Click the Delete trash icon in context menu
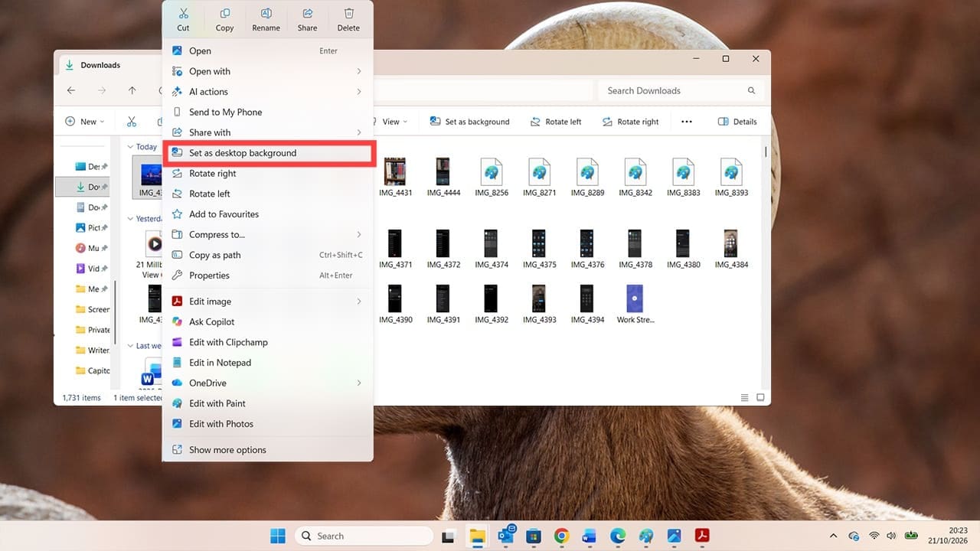 (x=348, y=14)
